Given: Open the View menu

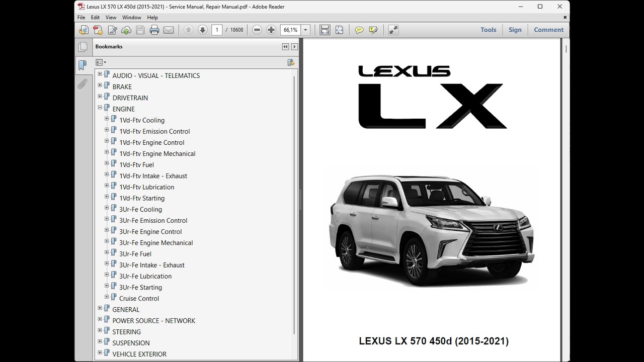Looking at the screenshot, I should 111,18.
